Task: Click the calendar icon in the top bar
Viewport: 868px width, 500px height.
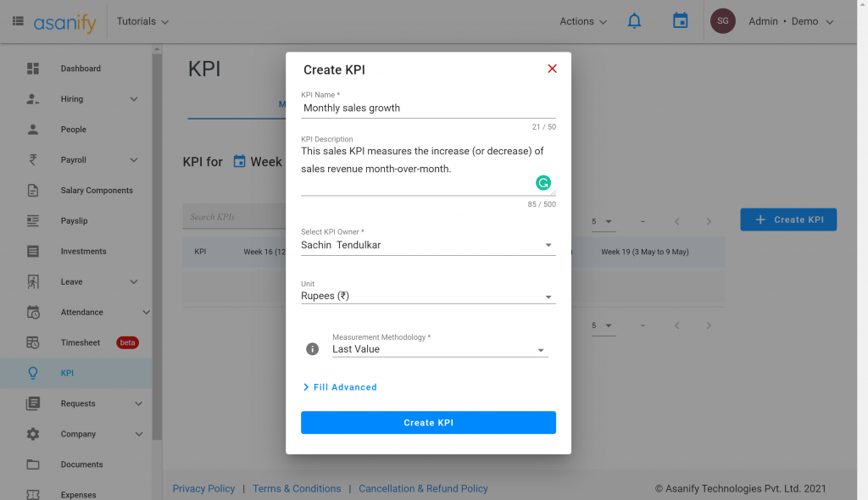Action: (680, 20)
